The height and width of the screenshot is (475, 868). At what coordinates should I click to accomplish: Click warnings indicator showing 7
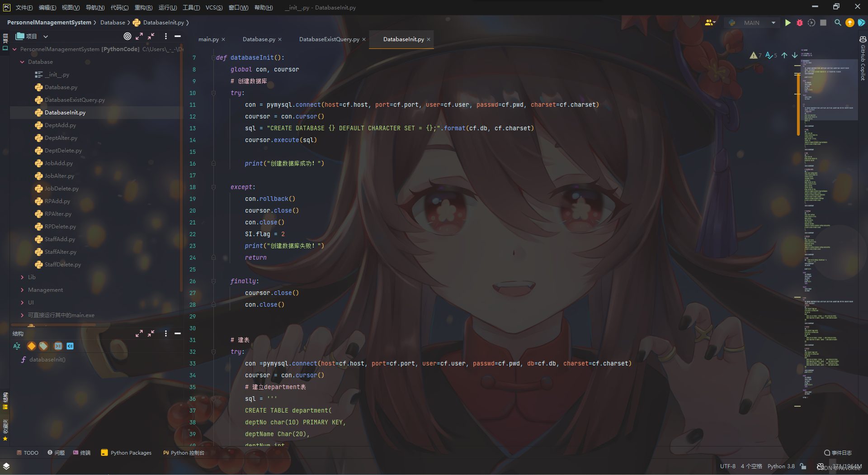[755, 55]
